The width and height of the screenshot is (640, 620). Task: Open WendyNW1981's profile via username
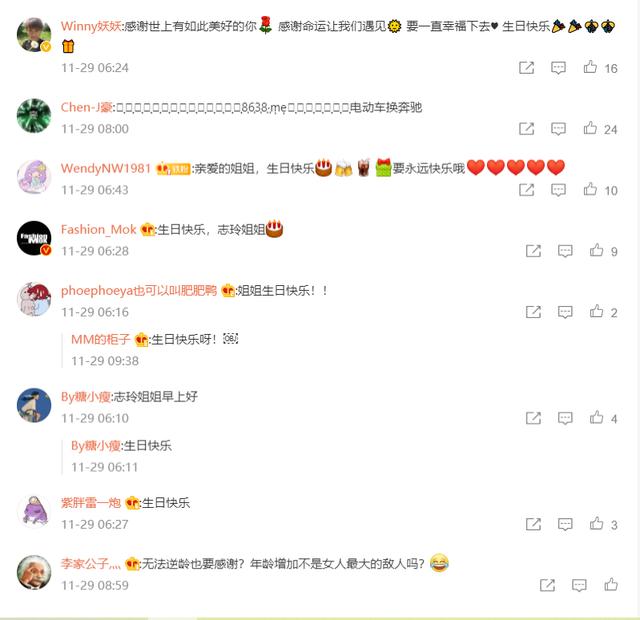tap(106, 168)
